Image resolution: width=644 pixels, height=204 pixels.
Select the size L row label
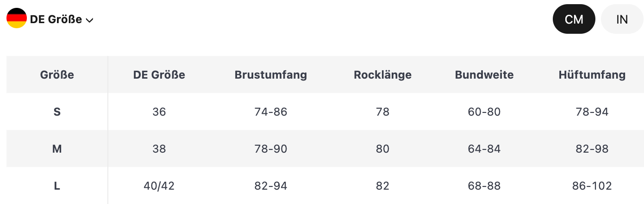57,185
